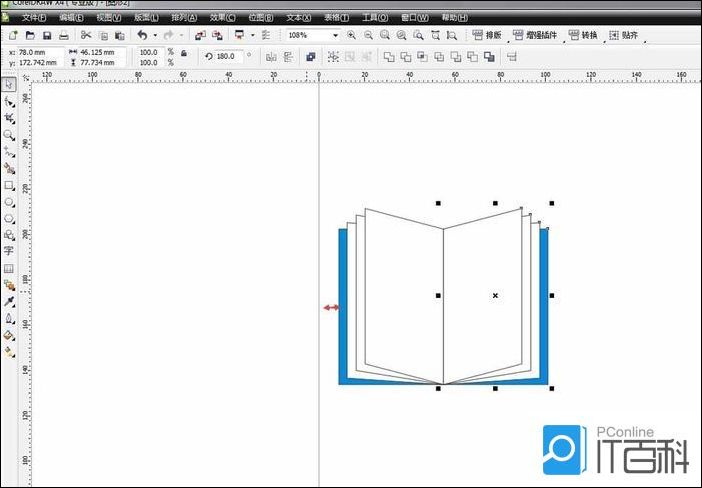Click the Import icon
702x488 pixels.
point(200,35)
